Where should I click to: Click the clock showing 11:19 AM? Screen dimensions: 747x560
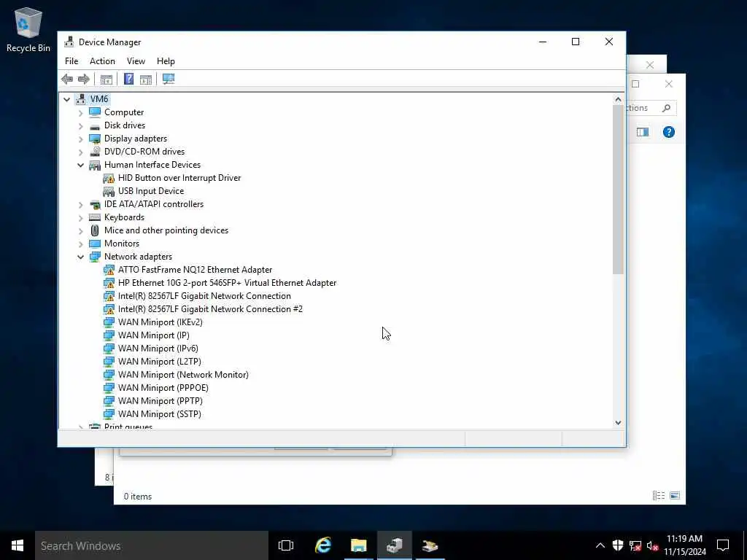click(684, 539)
